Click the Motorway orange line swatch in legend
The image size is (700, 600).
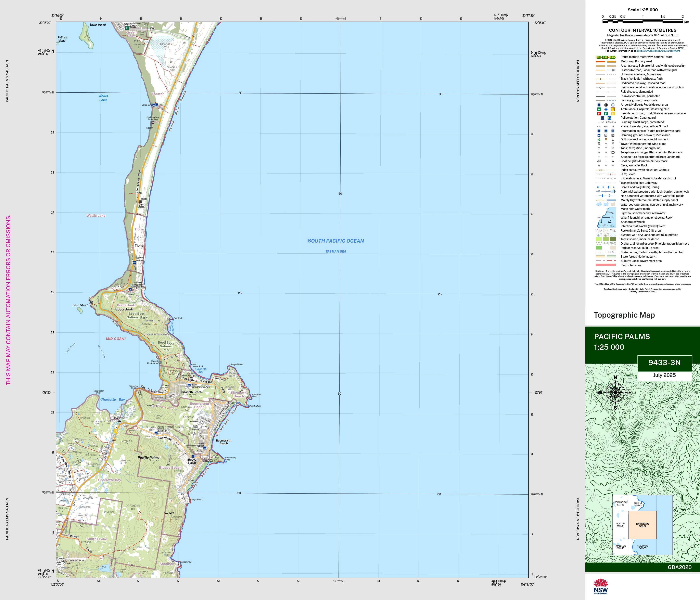[x=600, y=62]
